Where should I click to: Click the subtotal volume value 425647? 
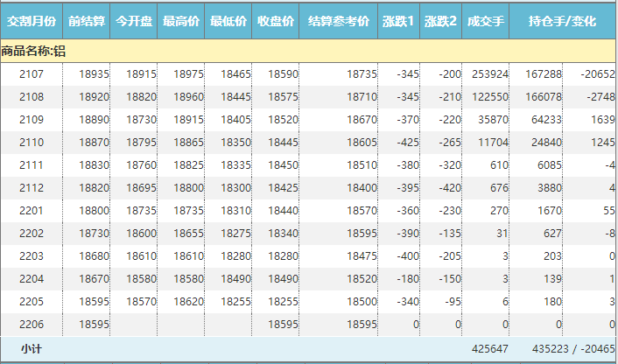click(488, 348)
